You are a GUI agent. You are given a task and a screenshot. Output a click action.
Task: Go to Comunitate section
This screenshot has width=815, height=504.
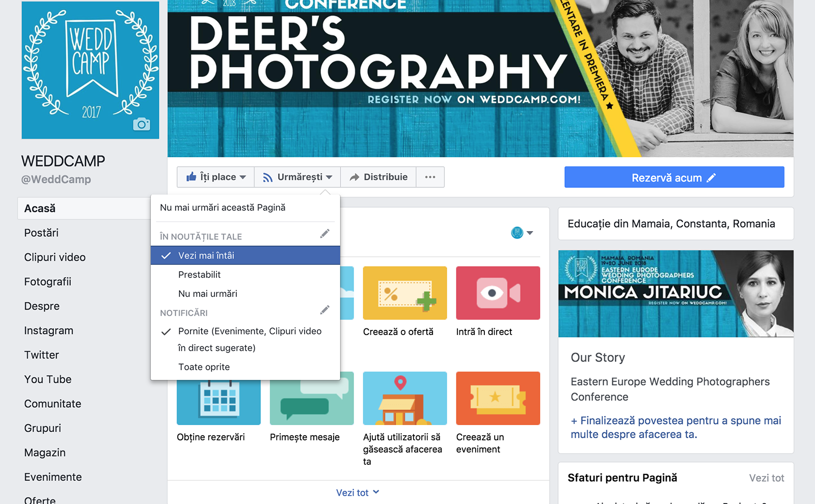[53, 404]
